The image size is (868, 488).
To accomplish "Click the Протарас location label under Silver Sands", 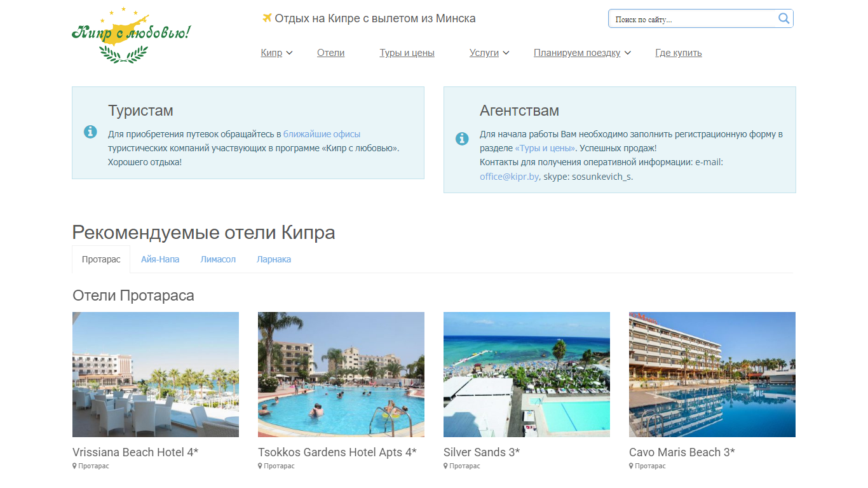I will tap(465, 466).
